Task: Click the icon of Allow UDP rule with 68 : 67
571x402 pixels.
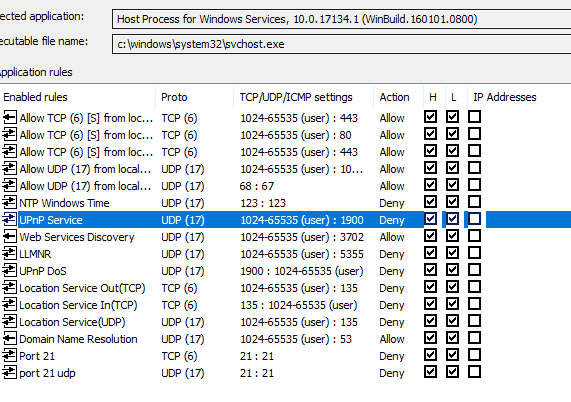Action: [x=9, y=186]
